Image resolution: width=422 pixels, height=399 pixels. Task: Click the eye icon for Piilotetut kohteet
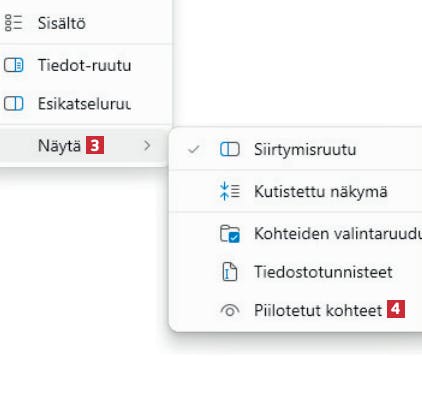pyautogui.click(x=230, y=311)
